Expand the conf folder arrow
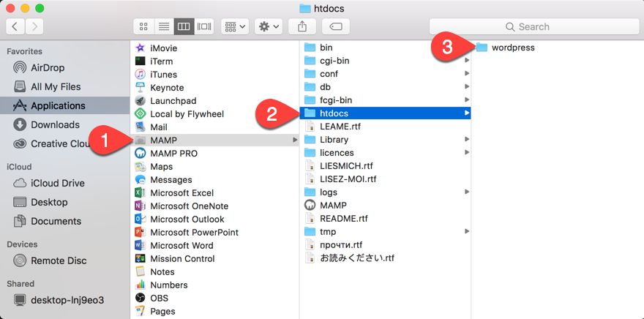 [x=467, y=74]
